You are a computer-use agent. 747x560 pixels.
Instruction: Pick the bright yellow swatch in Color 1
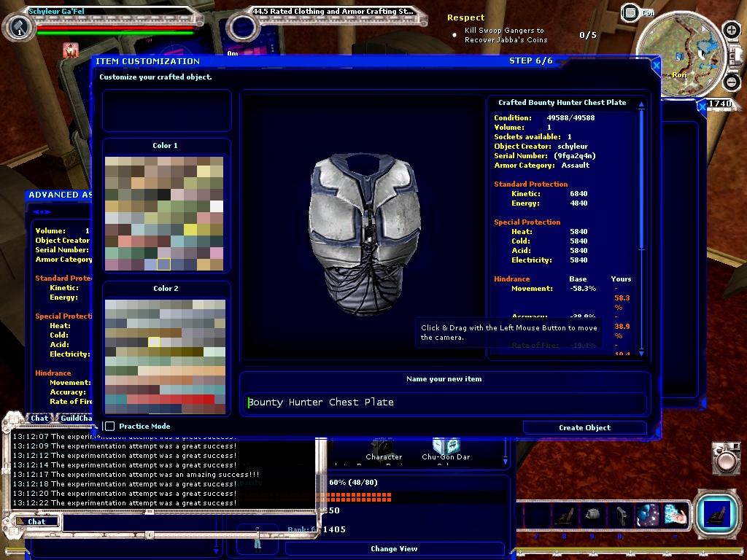point(190,230)
